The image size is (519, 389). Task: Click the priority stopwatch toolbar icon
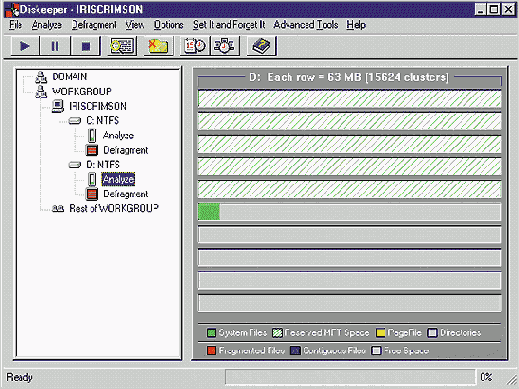(x=225, y=46)
